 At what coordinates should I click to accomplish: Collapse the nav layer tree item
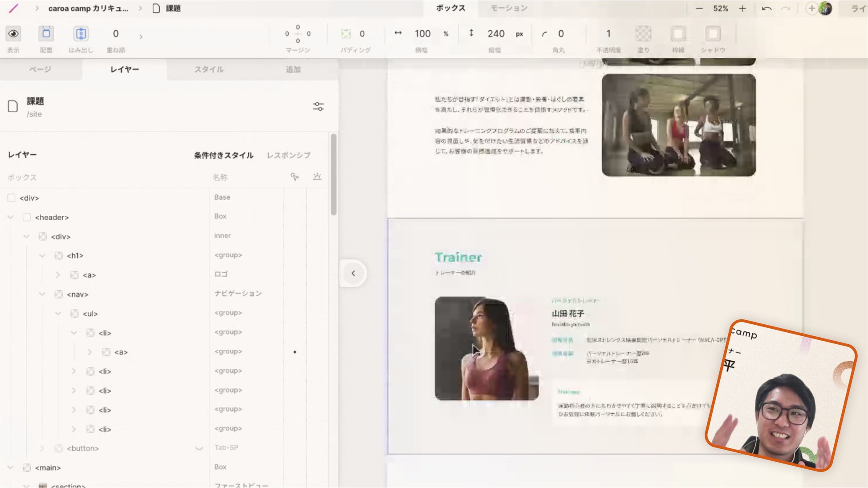42,294
